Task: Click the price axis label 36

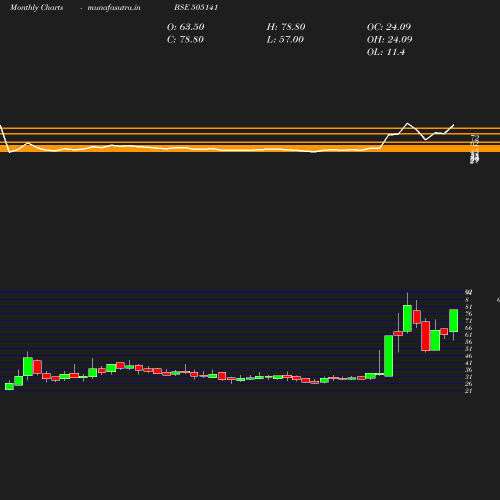Action: click(469, 370)
